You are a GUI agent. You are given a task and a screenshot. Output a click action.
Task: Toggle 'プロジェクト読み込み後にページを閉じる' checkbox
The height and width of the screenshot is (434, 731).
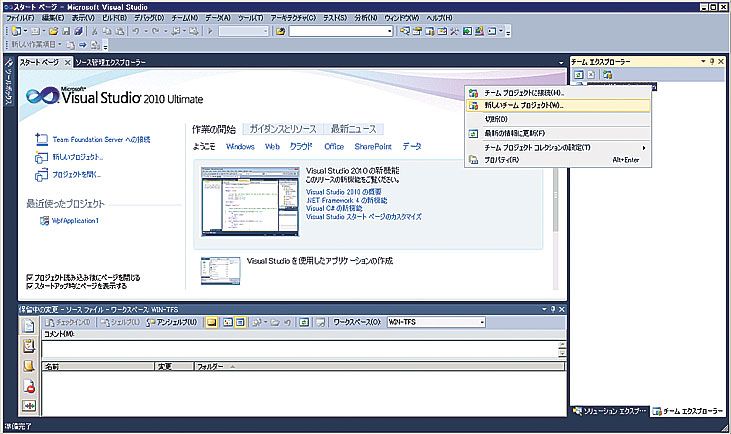coord(30,277)
